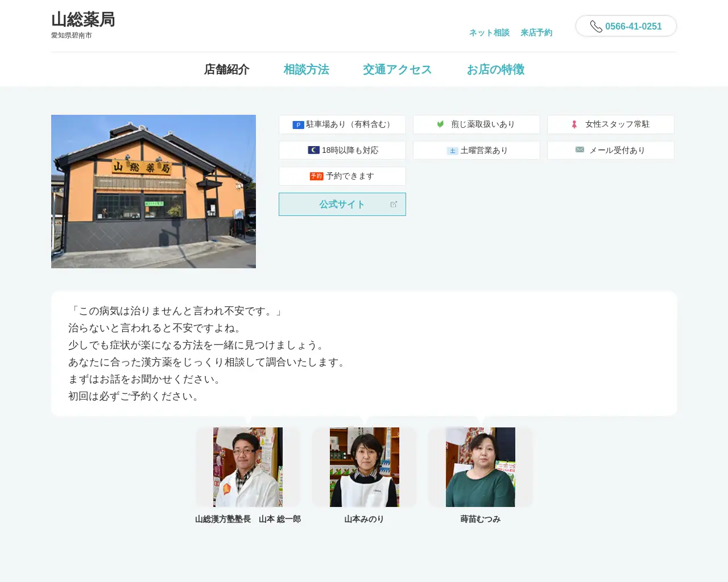Open the お店の特徴 section
Image resolution: width=728 pixels, height=582 pixels.
pyautogui.click(x=496, y=69)
